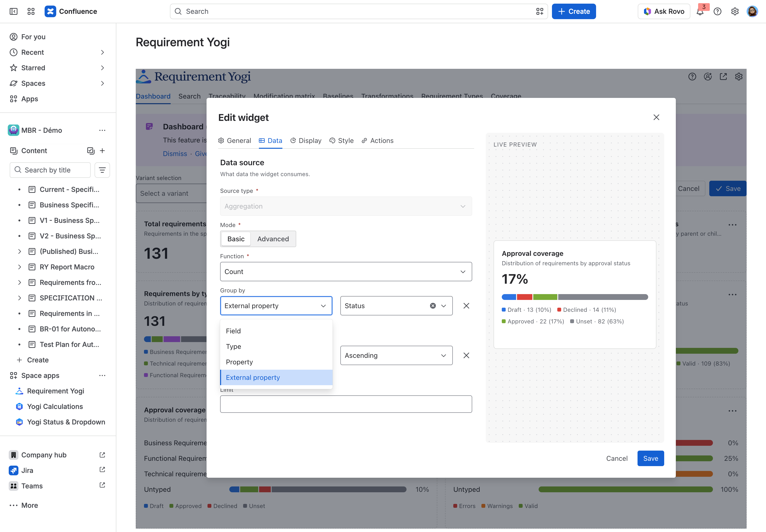Click the filter icon beside Search by title
Screen dimensions: 766x532
point(102,170)
